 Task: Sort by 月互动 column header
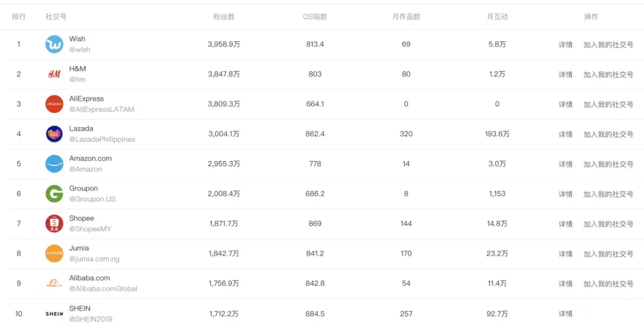click(497, 17)
